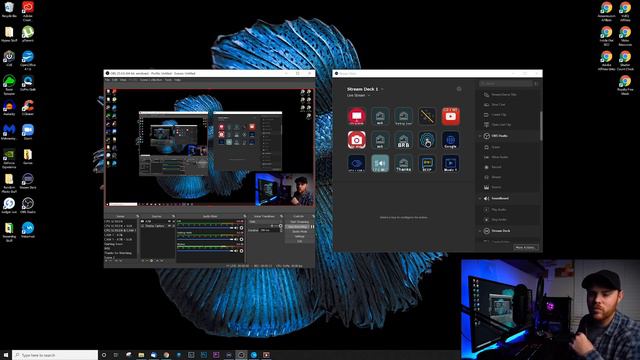The image size is (640, 360).
Task: Pause recording with the OBS pause button
Action: tap(313, 227)
